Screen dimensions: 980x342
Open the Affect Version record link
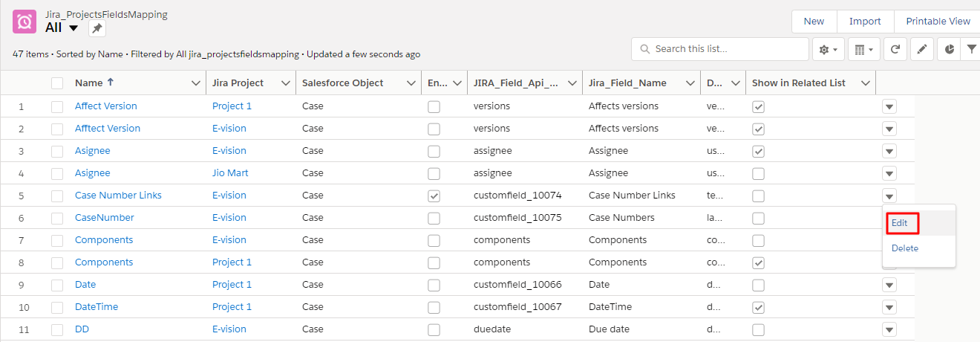click(106, 106)
